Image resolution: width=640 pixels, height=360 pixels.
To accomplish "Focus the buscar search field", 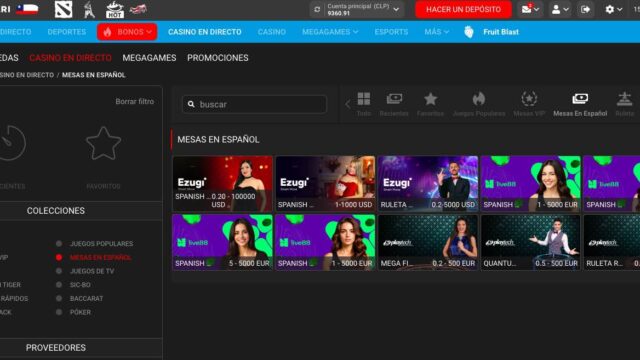I will pos(254,104).
